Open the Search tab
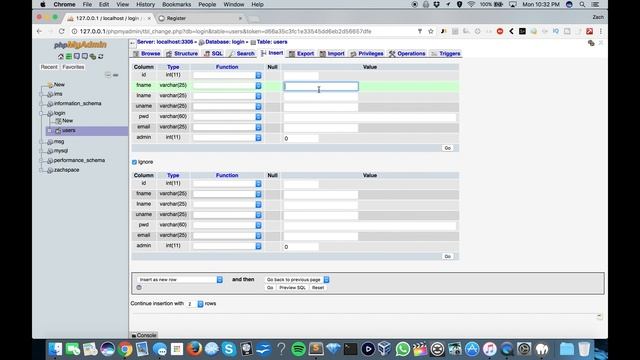This screenshot has width=640, height=360. click(242, 53)
